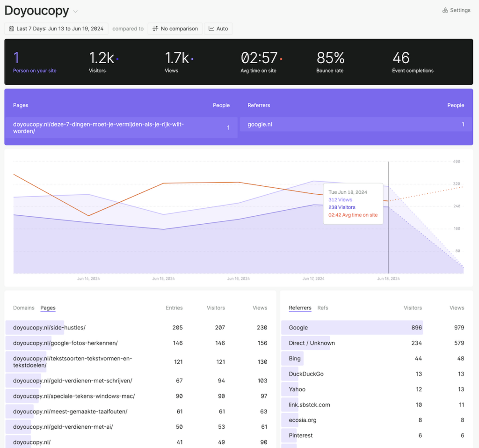Switch to the Domains tab
The height and width of the screenshot is (448, 479).
tap(24, 308)
